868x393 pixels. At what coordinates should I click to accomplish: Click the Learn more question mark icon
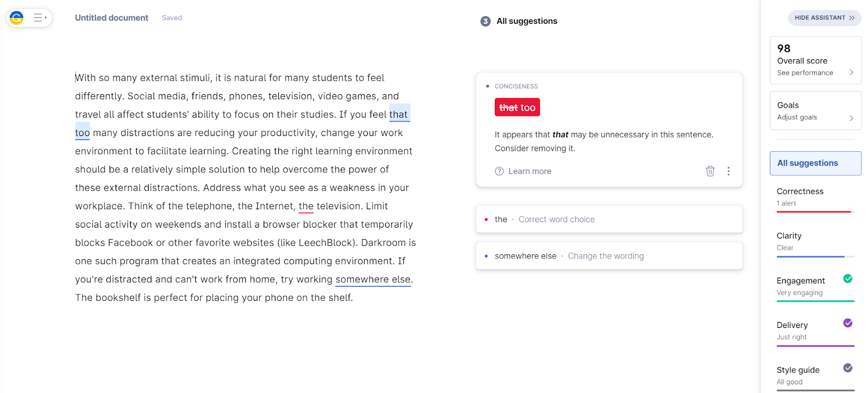(x=499, y=171)
